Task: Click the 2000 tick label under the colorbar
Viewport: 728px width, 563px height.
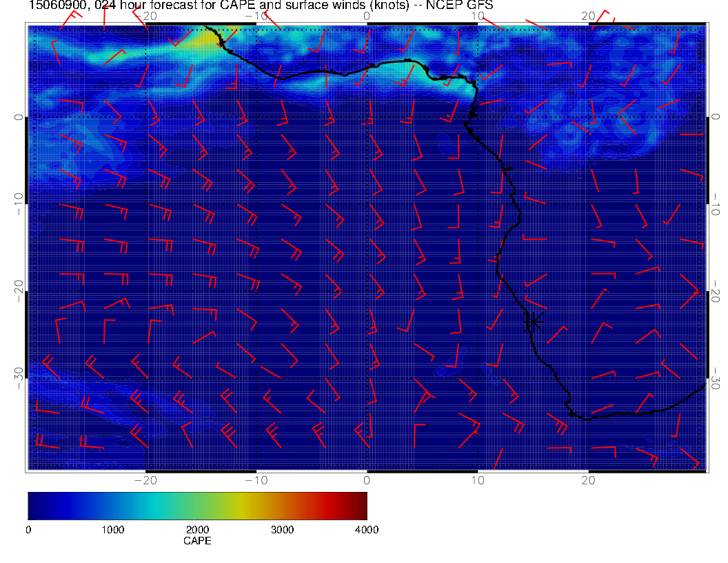Action: click(x=197, y=530)
